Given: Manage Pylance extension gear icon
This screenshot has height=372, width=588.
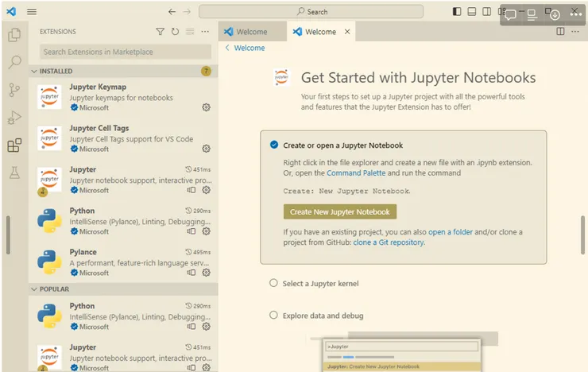Looking at the screenshot, I should coord(207,273).
